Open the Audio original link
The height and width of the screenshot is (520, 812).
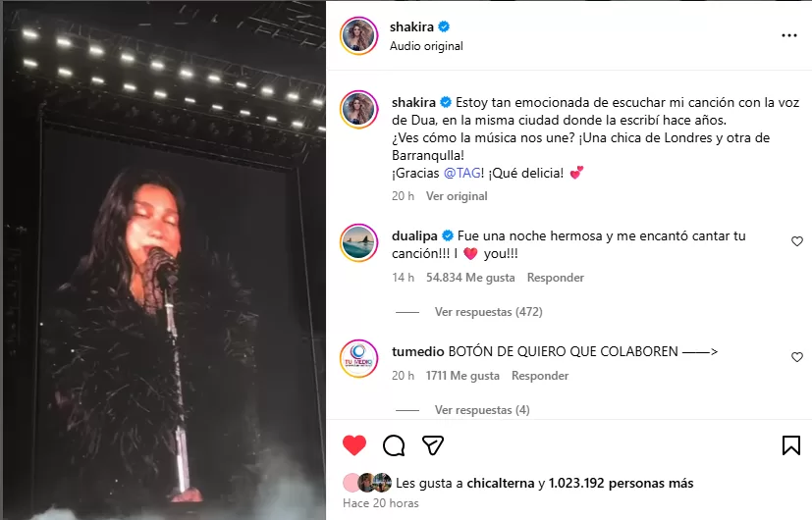(x=426, y=46)
